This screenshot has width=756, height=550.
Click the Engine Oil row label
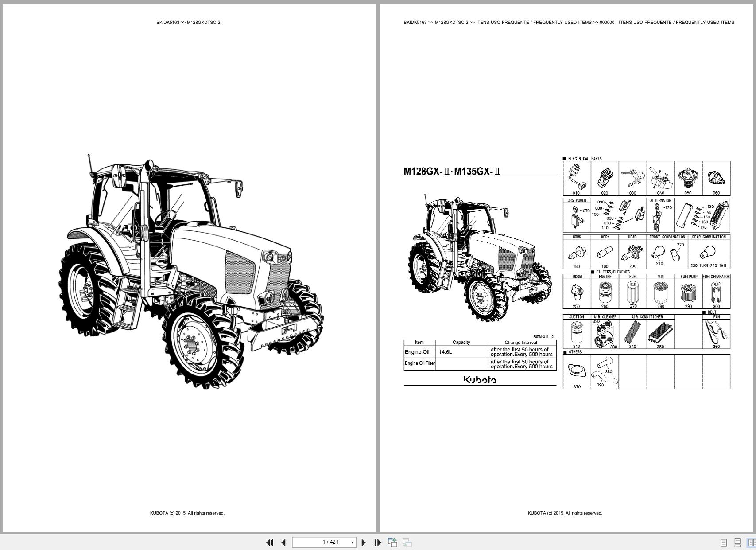pos(417,352)
